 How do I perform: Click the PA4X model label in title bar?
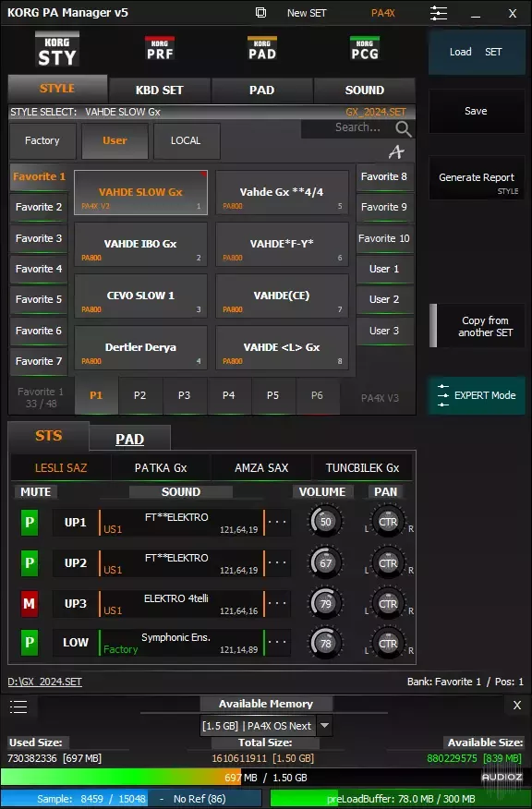click(x=383, y=13)
